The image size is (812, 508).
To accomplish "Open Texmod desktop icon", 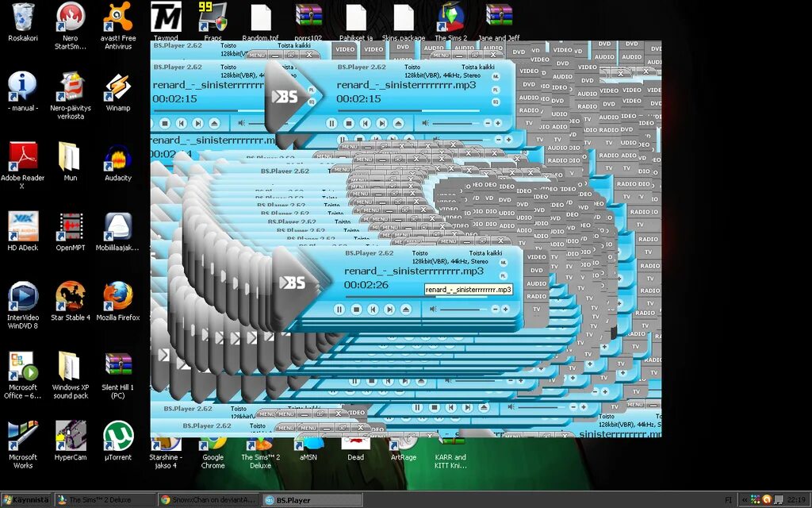I will coord(166,21).
